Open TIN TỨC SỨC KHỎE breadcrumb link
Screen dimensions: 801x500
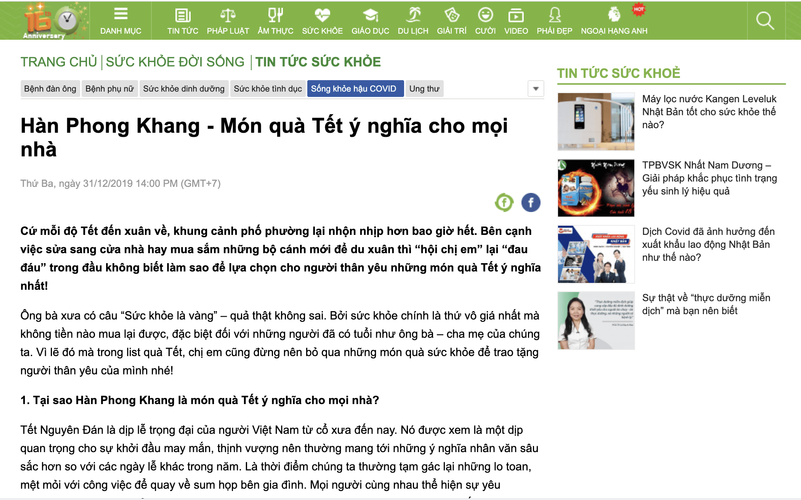tap(318, 62)
